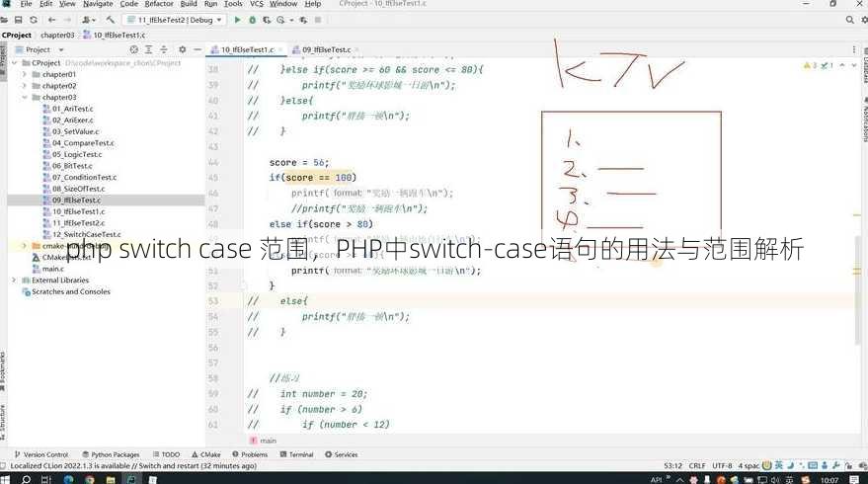The width and height of the screenshot is (868, 484).
Task: Click the main function breadcrumb below editor
Action: 264,441
